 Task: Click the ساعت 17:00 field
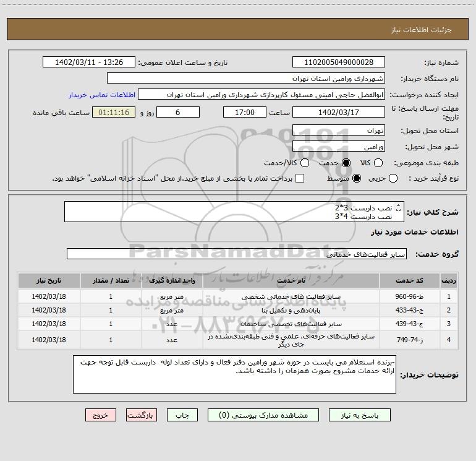[245, 112]
